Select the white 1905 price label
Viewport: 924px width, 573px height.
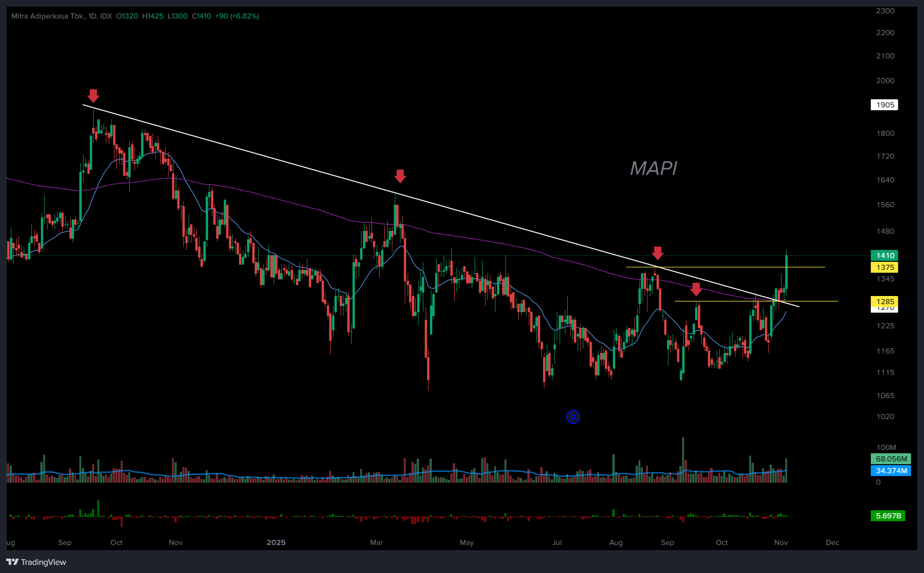click(885, 105)
